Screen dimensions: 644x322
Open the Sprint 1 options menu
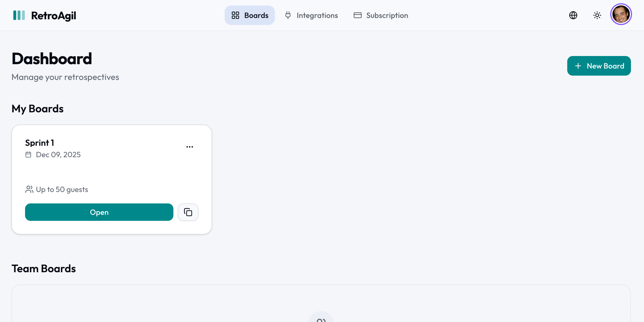[190, 147]
